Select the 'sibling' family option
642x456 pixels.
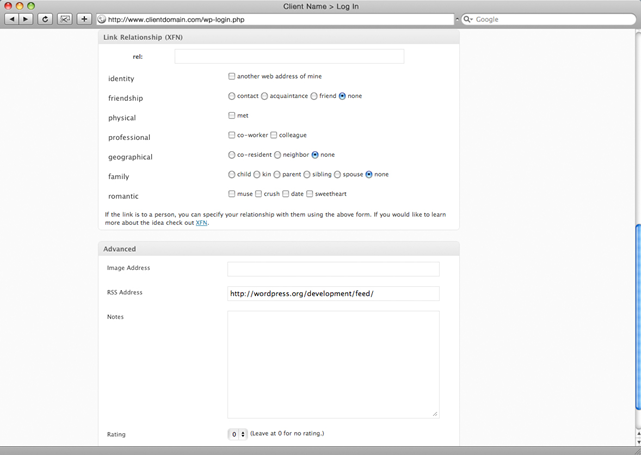pyautogui.click(x=307, y=174)
